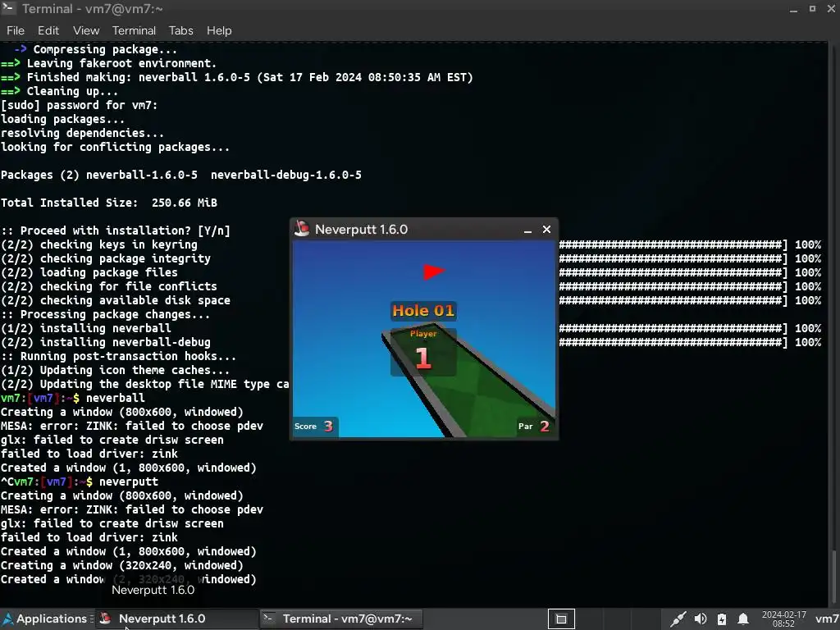Click the red flag in Neverputt
This screenshot has width=840, height=630.
pos(433,272)
